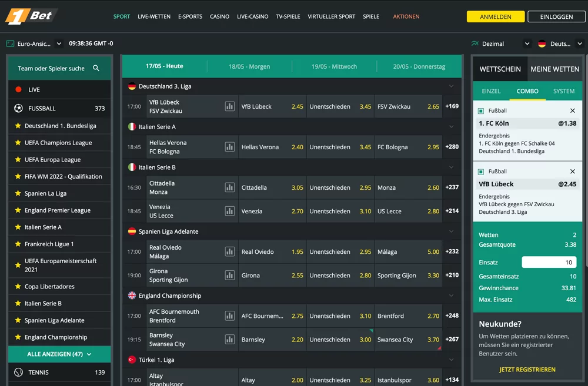Select Hellas Verona odds 2.40
The image size is (588, 386).
272,147
